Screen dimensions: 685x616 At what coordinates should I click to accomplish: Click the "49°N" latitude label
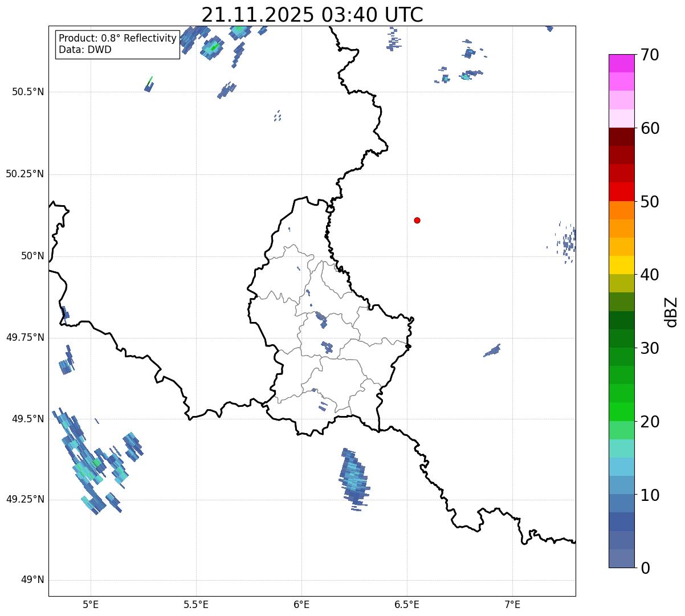pyautogui.click(x=32, y=580)
